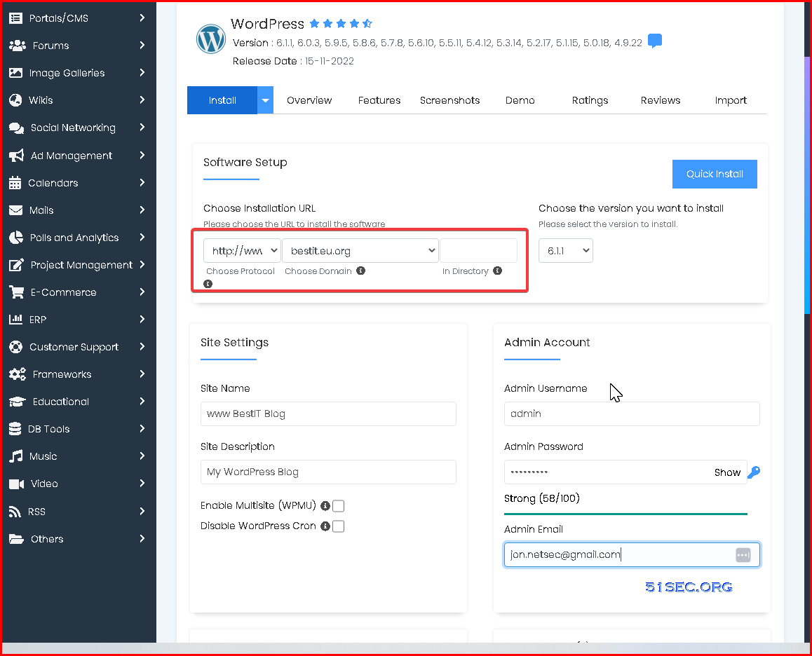Image resolution: width=812 pixels, height=656 pixels.
Task: Click the Project Management edit icon
Action: pos(17,265)
